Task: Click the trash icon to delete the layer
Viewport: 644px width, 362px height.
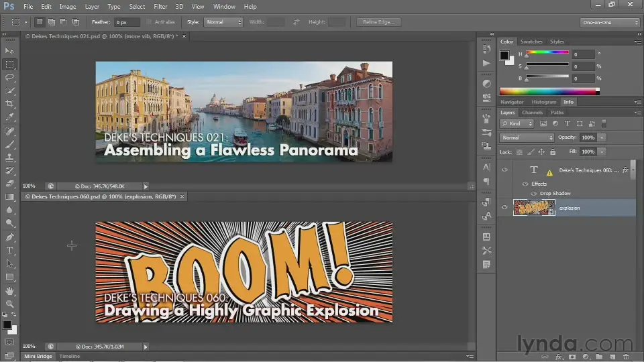Action: pyautogui.click(x=626, y=357)
